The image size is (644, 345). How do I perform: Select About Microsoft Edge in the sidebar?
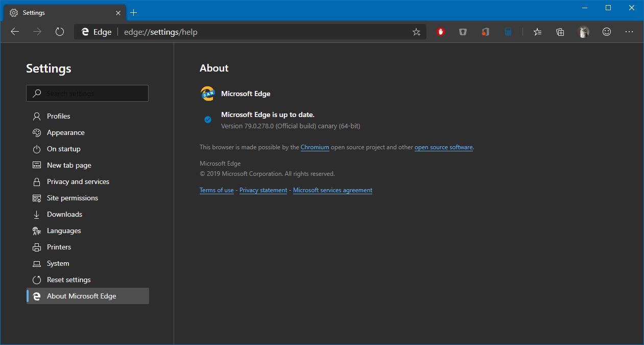click(x=88, y=296)
